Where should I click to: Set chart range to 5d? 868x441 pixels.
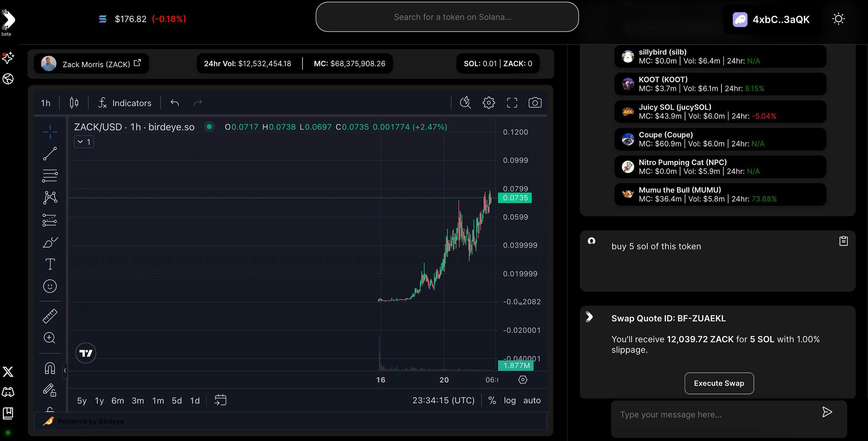click(x=177, y=401)
